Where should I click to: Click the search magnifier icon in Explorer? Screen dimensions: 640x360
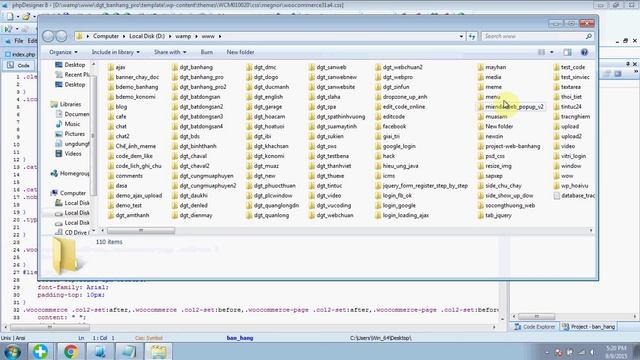click(x=589, y=36)
